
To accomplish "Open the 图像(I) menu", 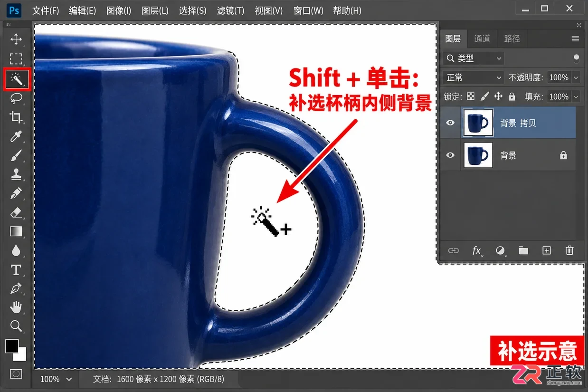I will pyautogui.click(x=119, y=10).
